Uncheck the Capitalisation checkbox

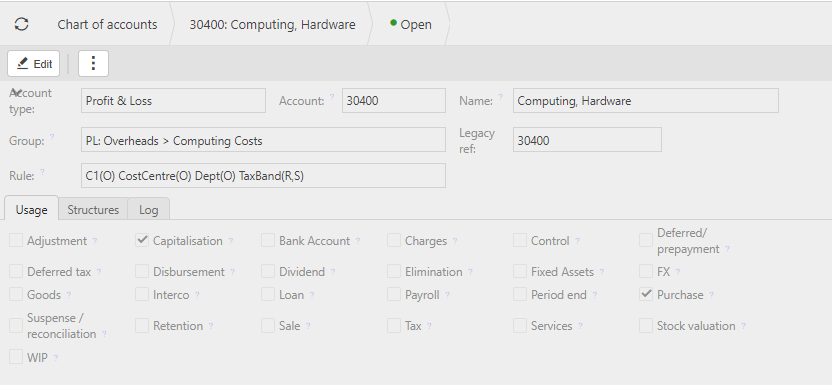click(x=142, y=240)
